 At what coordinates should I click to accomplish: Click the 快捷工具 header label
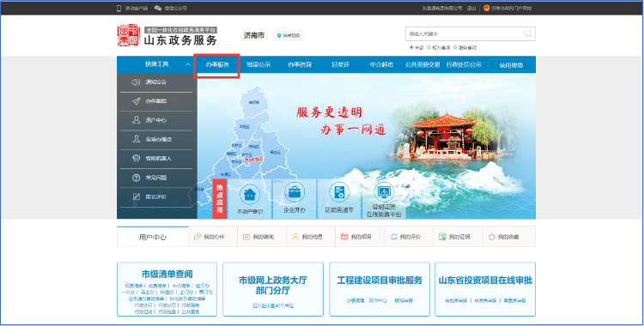coord(157,64)
